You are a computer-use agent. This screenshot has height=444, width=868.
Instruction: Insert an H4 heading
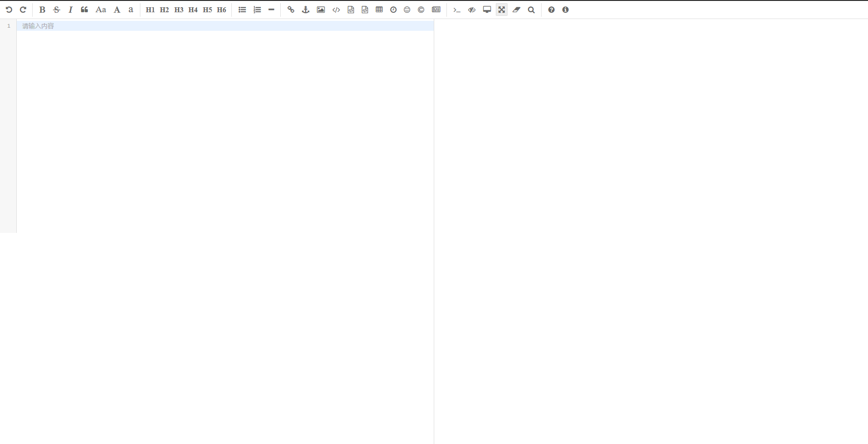click(193, 10)
